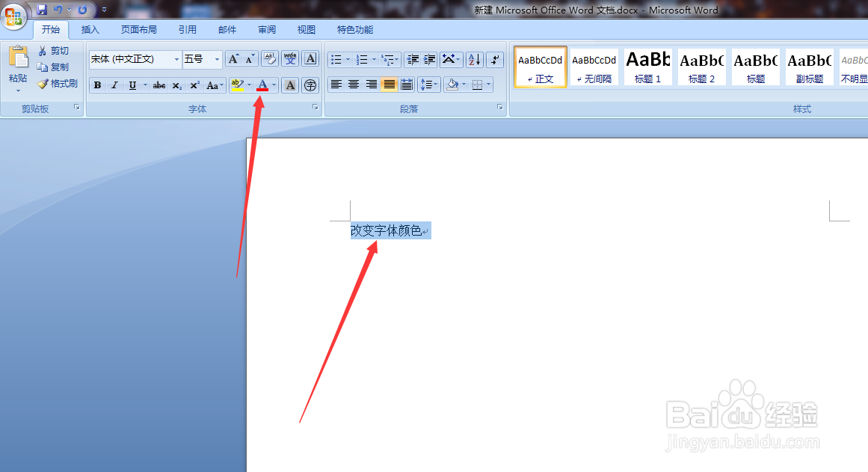Open change case Aa dropdown
868x472 pixels.
point(215,85)
